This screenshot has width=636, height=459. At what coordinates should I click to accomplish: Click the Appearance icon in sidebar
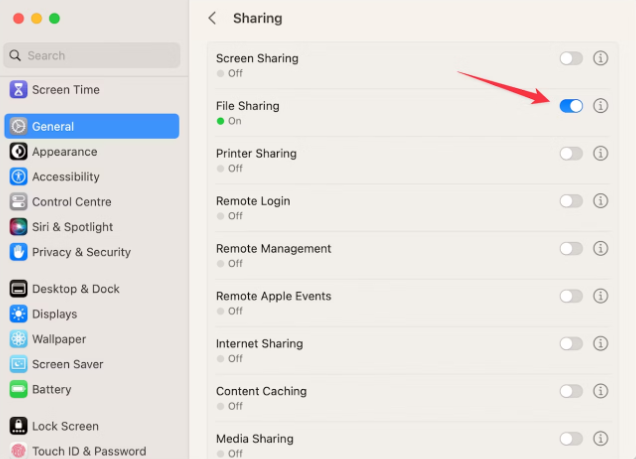18,152
